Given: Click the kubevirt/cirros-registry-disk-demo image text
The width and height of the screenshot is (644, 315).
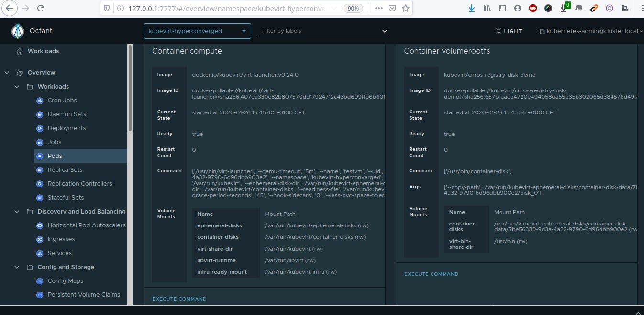Looking at the screenshot, I should tap(489, 75).
